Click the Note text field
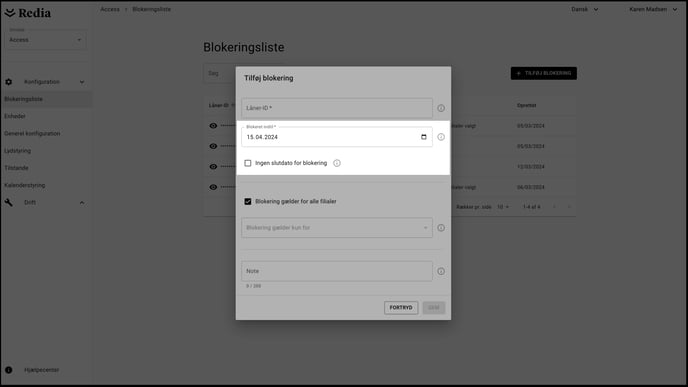This screenshot has width=688, height=387. (x=337, y=271)
